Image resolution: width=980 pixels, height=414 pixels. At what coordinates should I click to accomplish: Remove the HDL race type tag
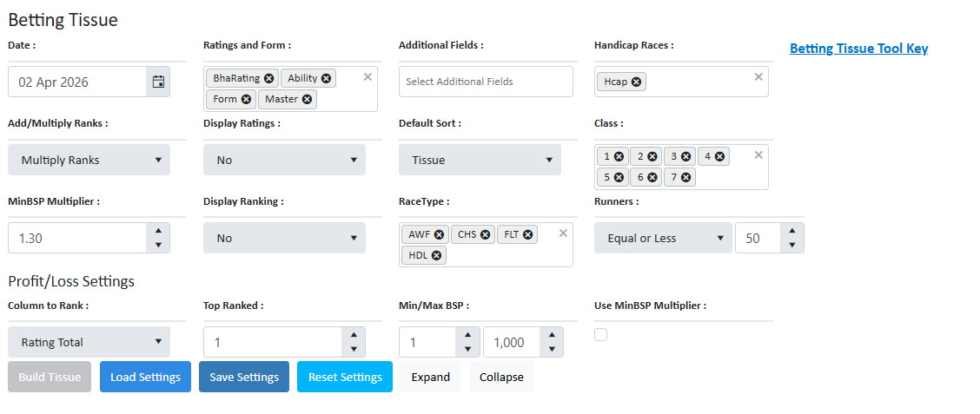tap(436, 255)
